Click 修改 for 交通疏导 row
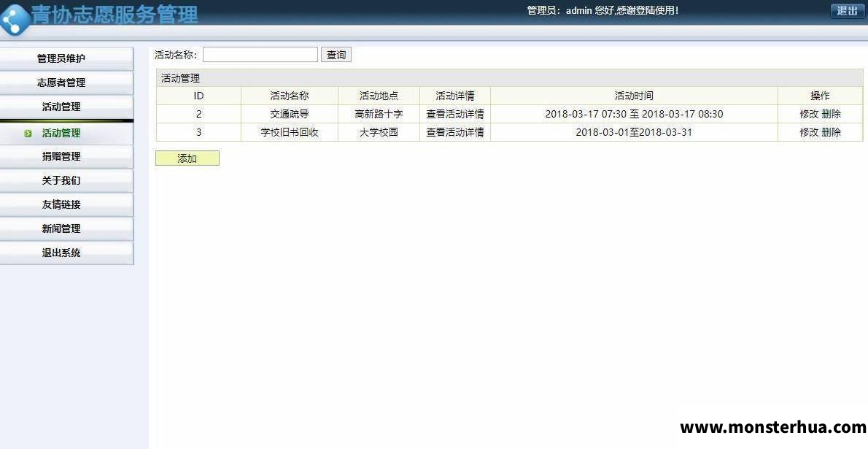 [x=809, y=114]
